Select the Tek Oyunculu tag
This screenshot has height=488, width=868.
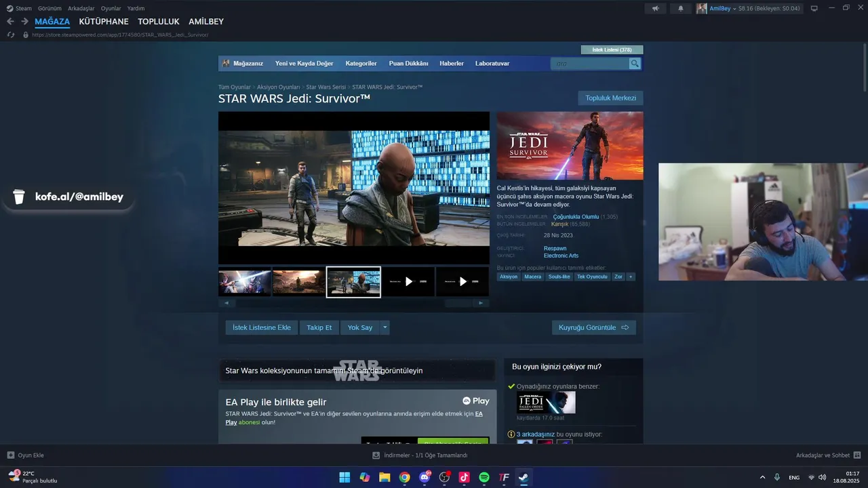pyautogui.click(x=592, y=277)
